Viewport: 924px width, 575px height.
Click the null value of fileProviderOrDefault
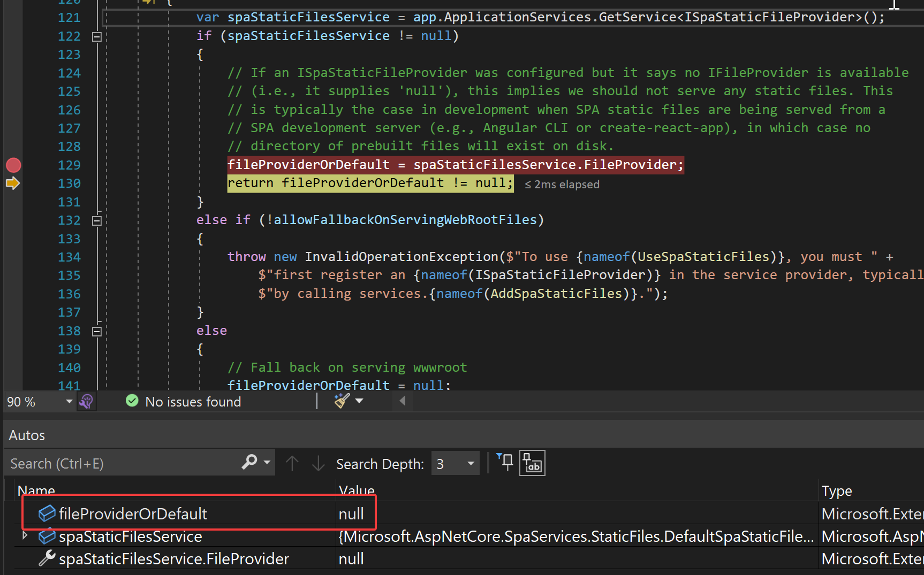point(351,514)
